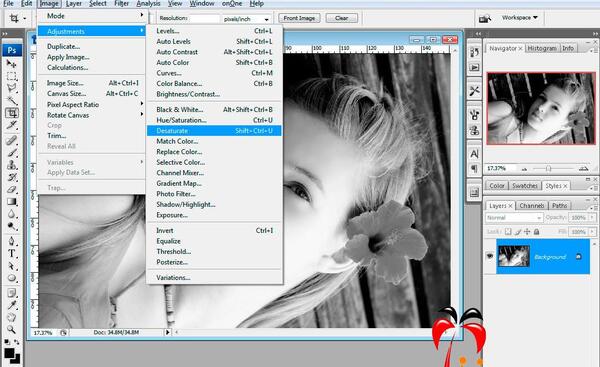Expand the Mode submenu

[x=91, y=16]
